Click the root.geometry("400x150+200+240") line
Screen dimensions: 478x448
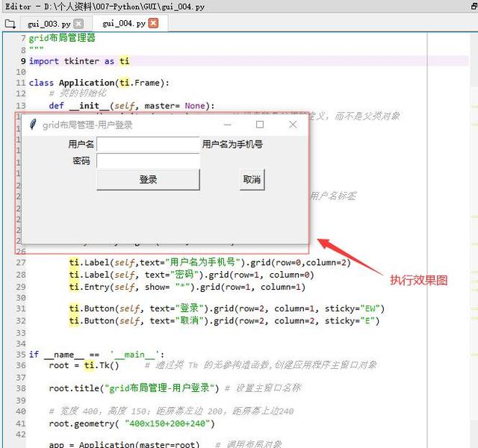coord(131,423)
